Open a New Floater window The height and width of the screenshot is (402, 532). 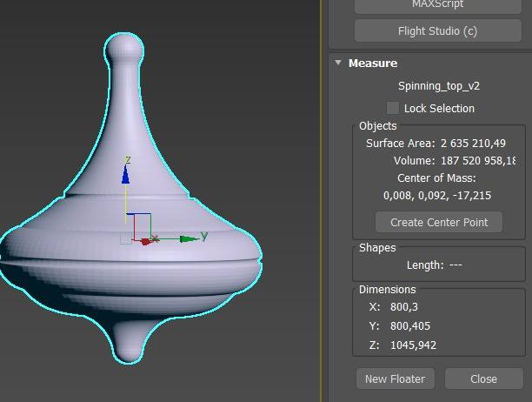coord(395,379)
